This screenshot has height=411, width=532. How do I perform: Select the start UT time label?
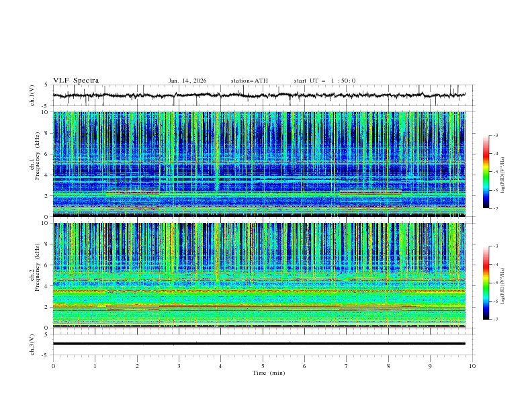324,81
